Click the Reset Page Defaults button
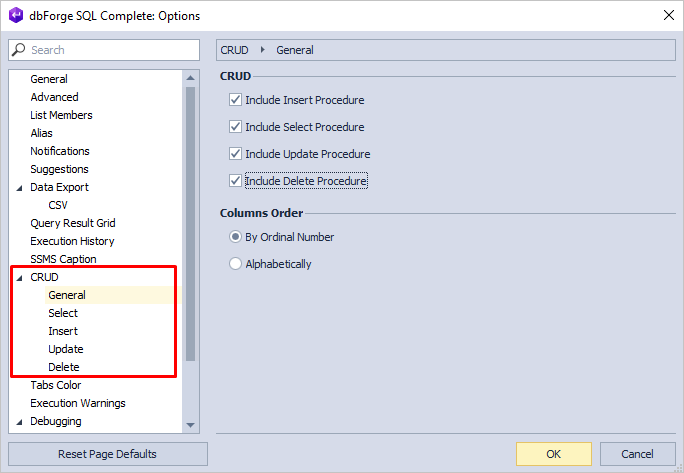Viewport: 684px width, 473px height. tap(108, 454)
